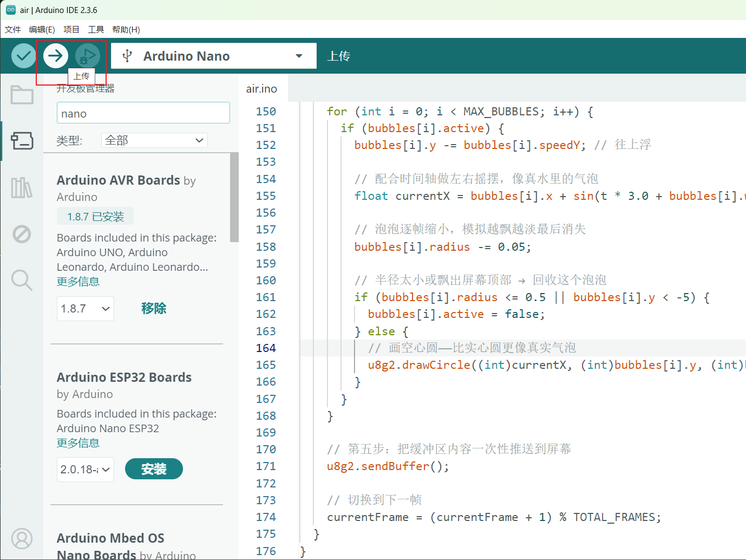
Task: Open the Arduino Nano board selector dropdown
Action: [214, 56]
